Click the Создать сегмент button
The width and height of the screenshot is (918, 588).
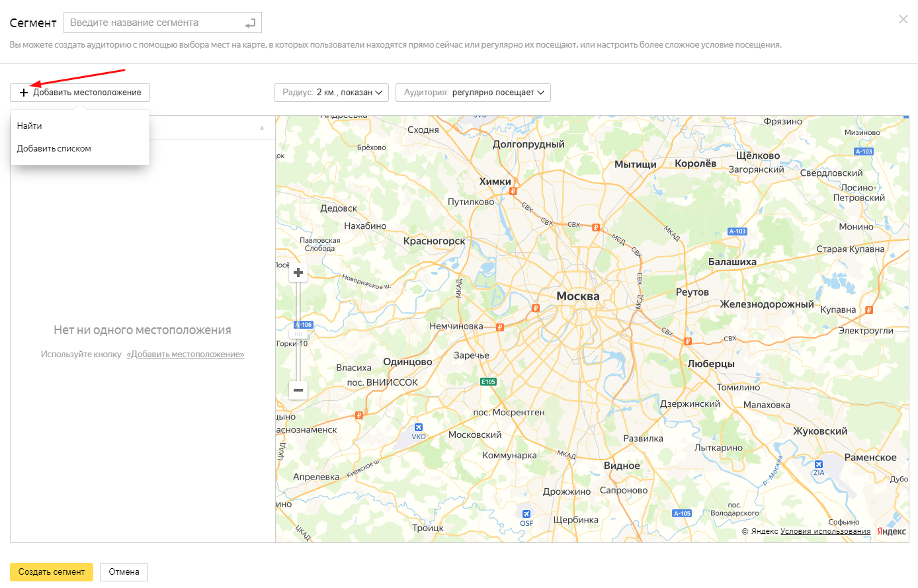click(52, 571)
